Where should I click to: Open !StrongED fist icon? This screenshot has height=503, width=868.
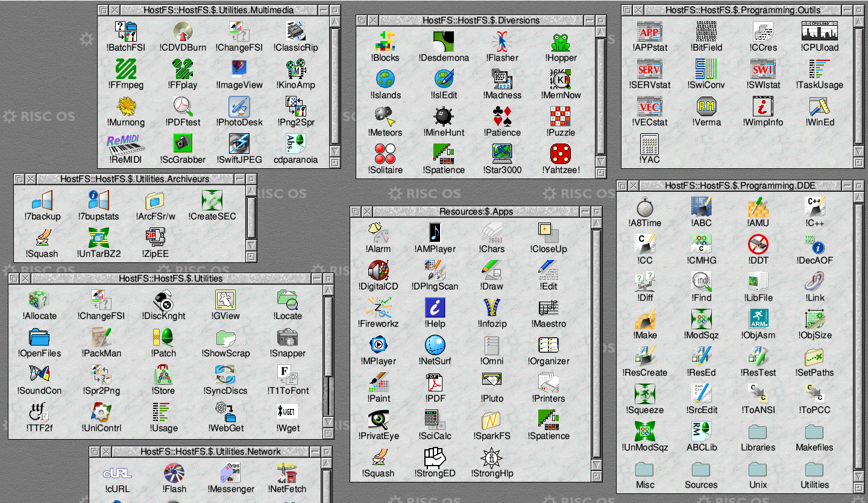(x=435, y=458)
